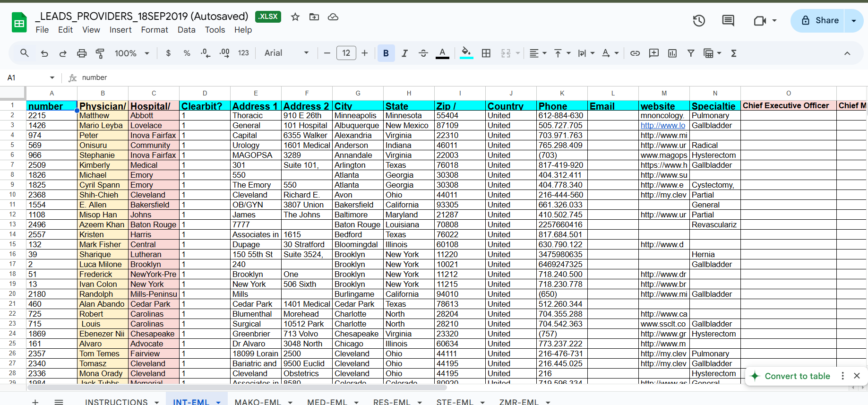Viewport: 868px width, 405px height.
Task: Open version history clock icon
Action: click(699, 20)
